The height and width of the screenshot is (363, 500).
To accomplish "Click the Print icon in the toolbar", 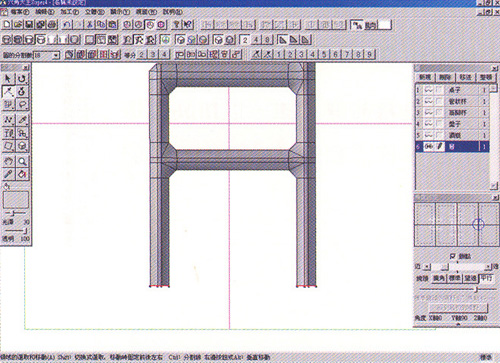I will click(52, 25).
